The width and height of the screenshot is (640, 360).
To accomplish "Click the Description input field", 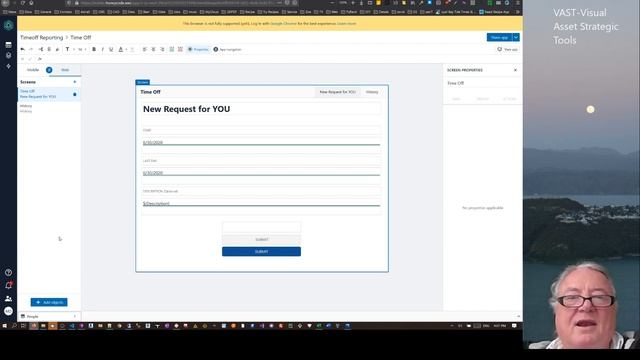I will coord(261,203).
